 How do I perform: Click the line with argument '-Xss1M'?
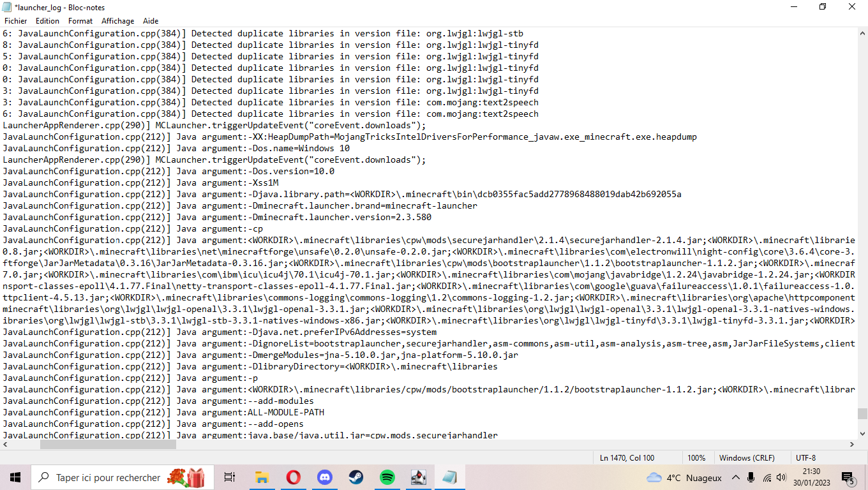coord(140,182)
